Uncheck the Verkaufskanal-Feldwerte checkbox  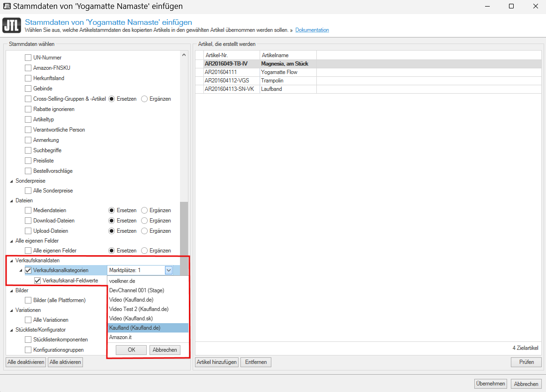pos(37,281)
